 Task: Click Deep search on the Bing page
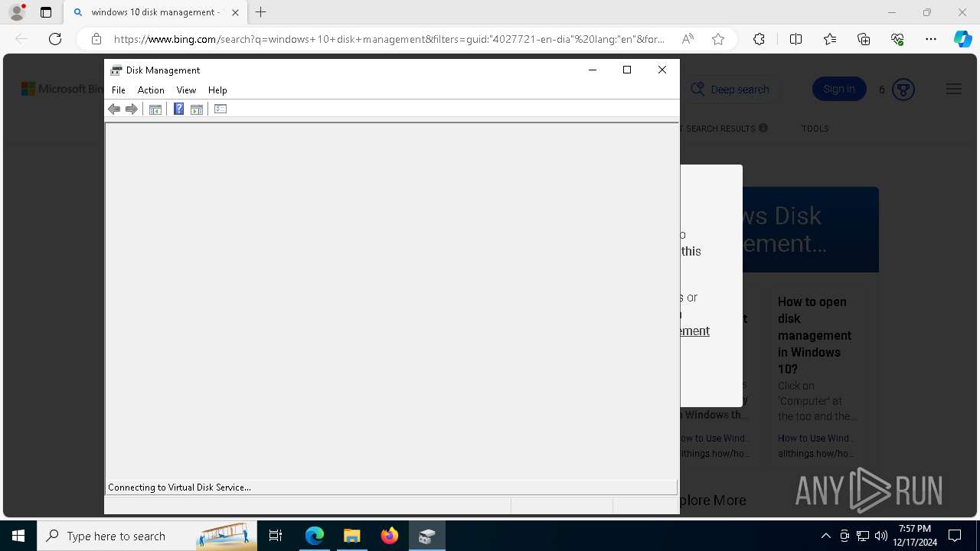coord(730,90)
